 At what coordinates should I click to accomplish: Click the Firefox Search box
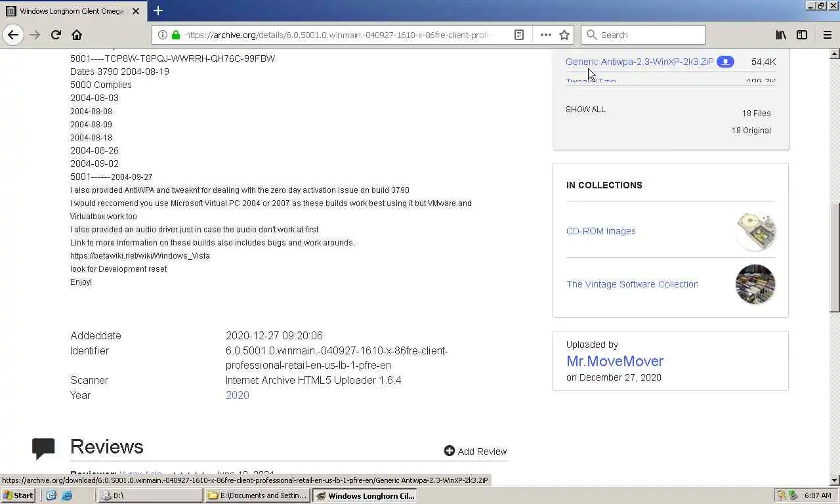644,35
